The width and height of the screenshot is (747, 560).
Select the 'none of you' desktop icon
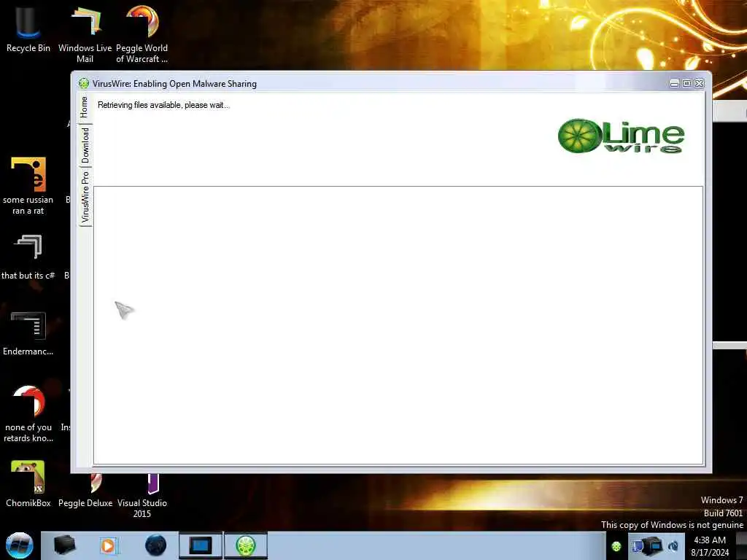(28, 413)
